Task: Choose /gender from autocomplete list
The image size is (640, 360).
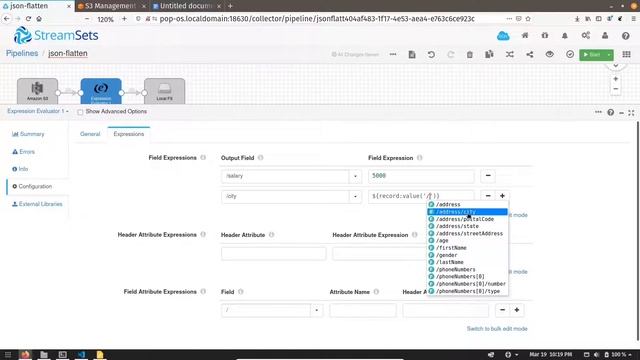Action: (467, 255)
